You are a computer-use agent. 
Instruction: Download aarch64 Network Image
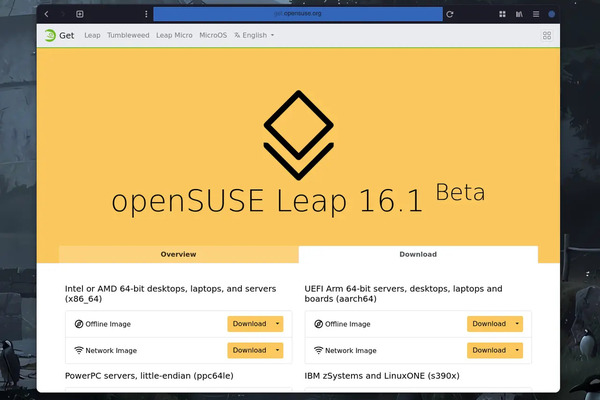(489, 350)
